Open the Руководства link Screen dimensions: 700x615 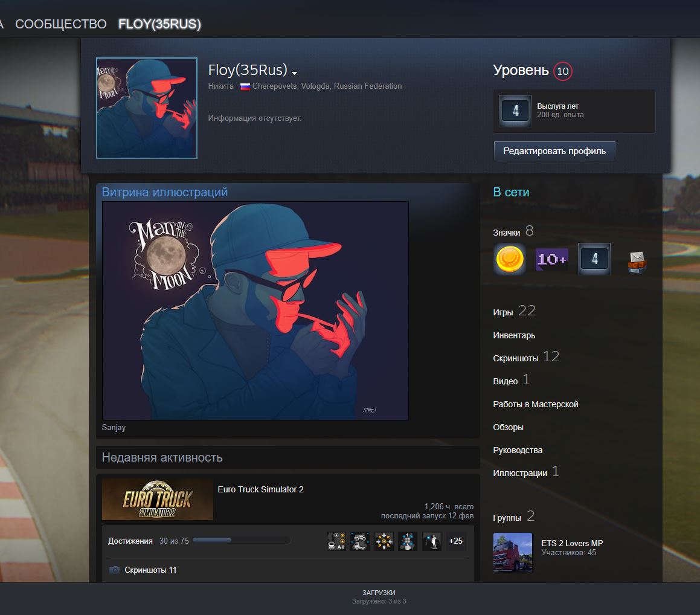click(x=518, y=450)
